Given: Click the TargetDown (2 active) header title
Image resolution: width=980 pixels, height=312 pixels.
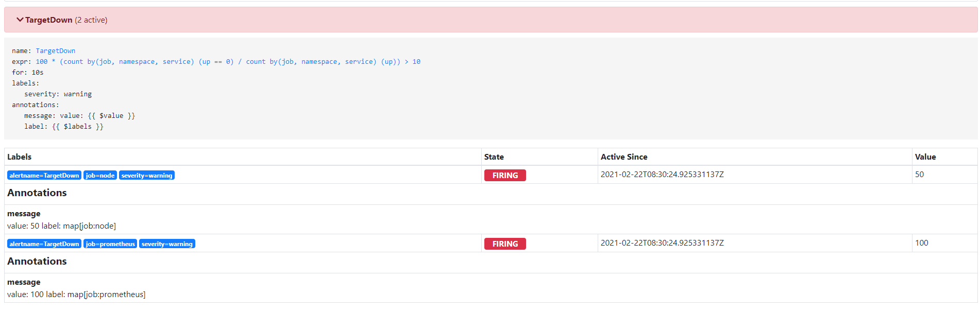Looking at the screenshot, I should coord(66,20).
